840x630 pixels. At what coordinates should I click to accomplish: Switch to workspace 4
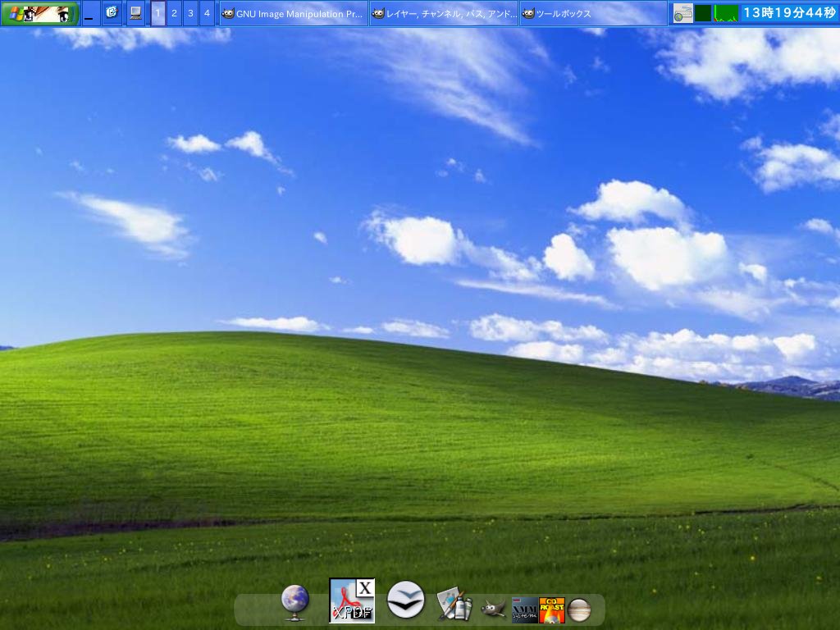206,13
